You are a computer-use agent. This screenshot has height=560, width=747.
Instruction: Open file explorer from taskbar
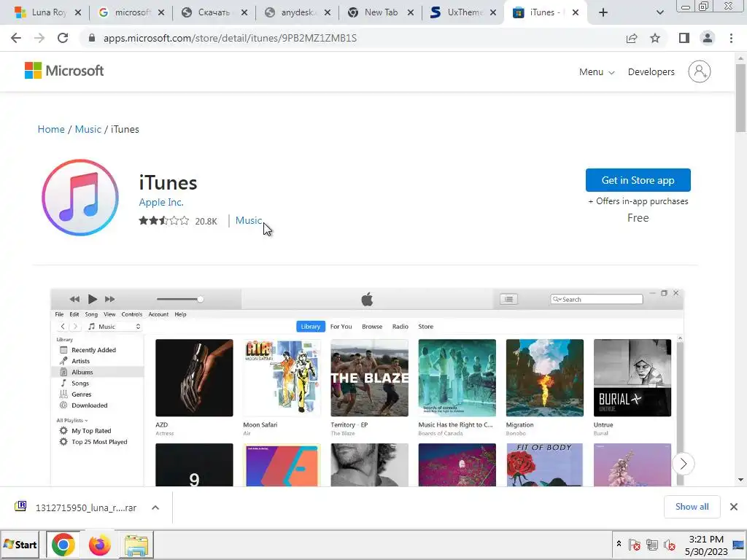(136, 545)
